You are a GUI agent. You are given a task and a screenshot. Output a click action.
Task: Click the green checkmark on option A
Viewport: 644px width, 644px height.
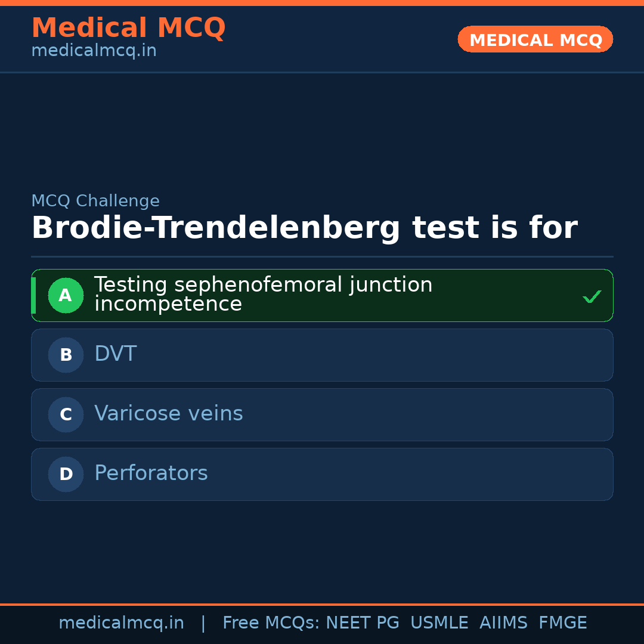(x=592, y=296)
